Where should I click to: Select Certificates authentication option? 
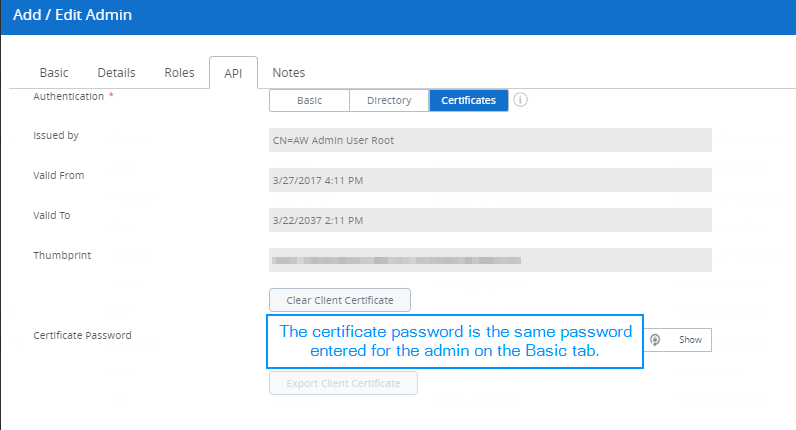(x=468, y=100)
